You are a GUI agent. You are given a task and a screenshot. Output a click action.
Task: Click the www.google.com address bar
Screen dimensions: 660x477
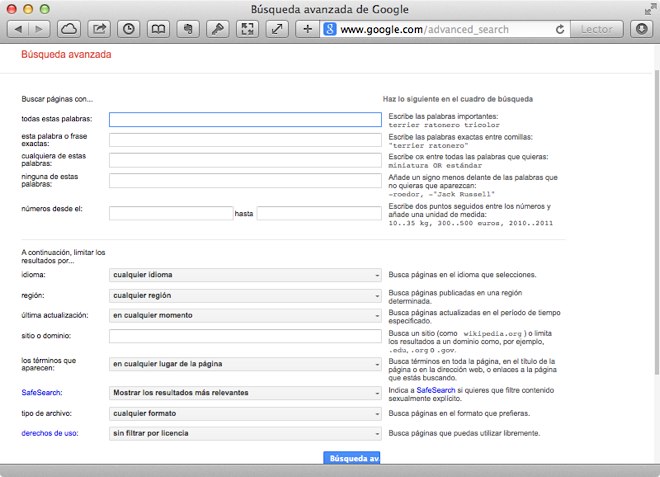point(440,30)
